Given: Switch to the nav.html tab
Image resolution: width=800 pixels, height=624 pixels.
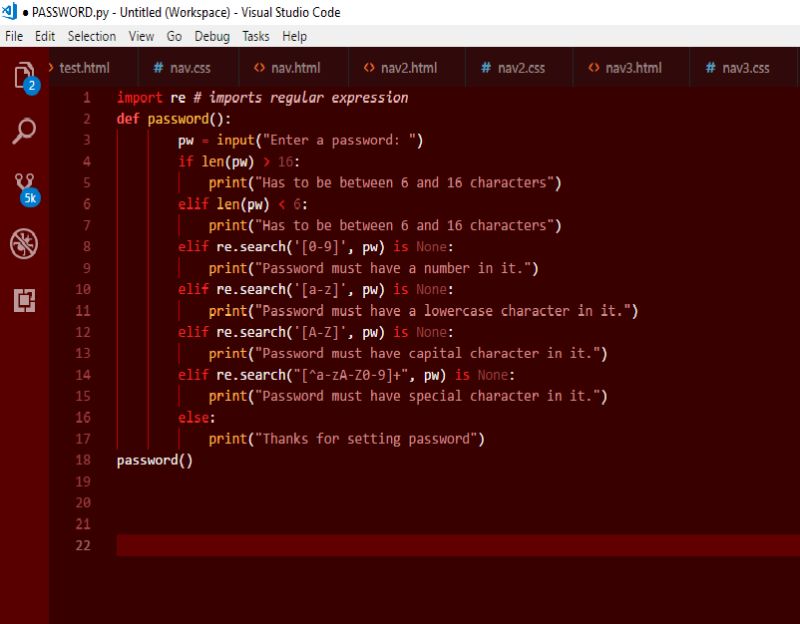Looking at the screenshot, I should click(x=295, y=67).
